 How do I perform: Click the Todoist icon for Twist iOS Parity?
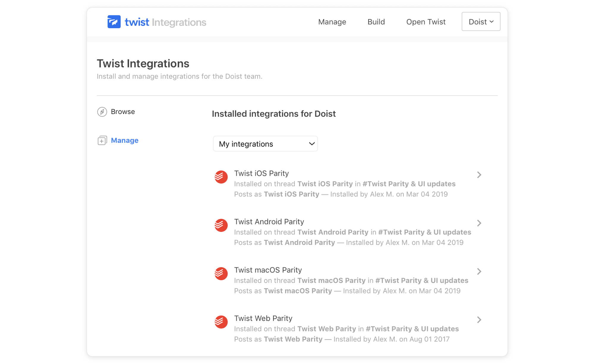tap(221, 177)
